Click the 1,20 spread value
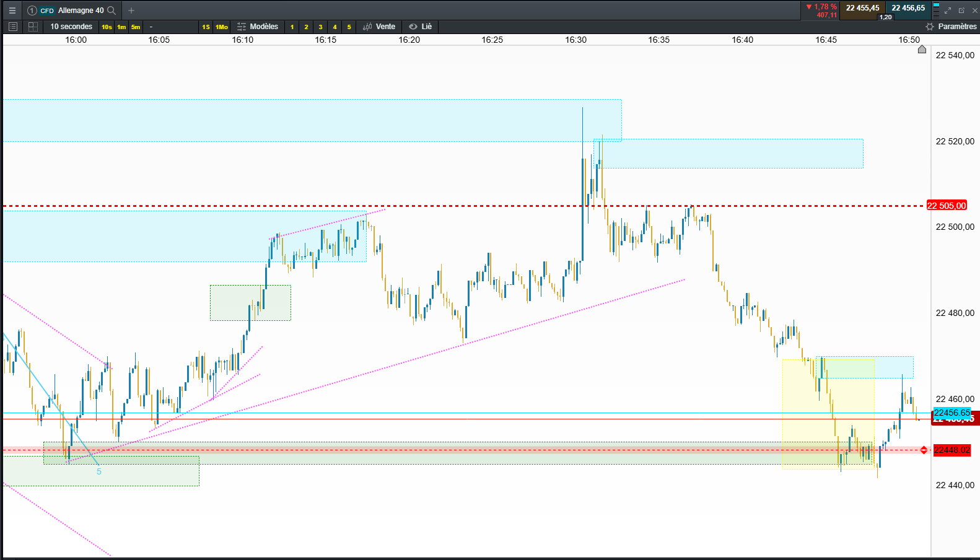The width and height of the screenshot is (980, 560). point(886,17)
